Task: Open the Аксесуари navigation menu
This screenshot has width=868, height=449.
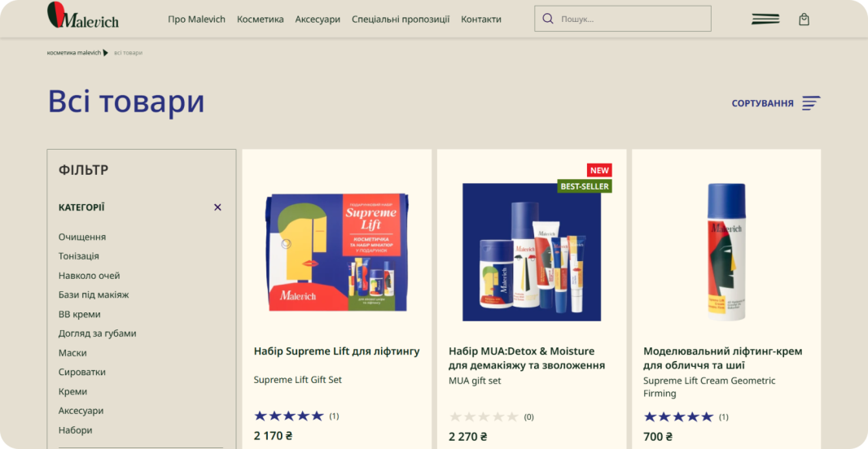Action: [x=318, y=20]
